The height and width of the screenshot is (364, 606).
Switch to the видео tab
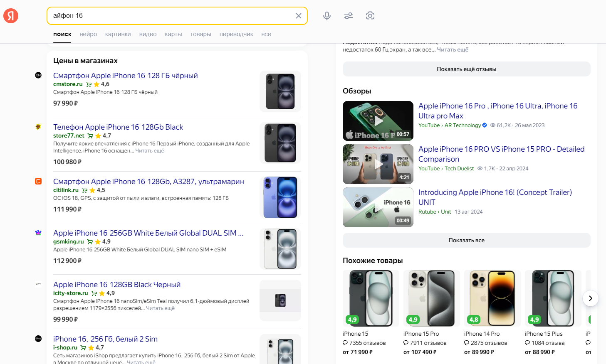point(148,34)
